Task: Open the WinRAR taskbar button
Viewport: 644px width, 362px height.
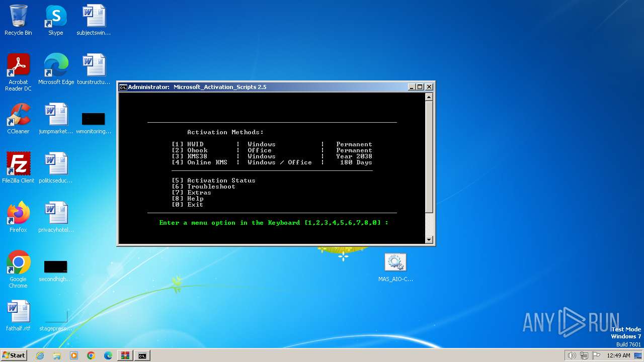Action: (x=125, y=355)
